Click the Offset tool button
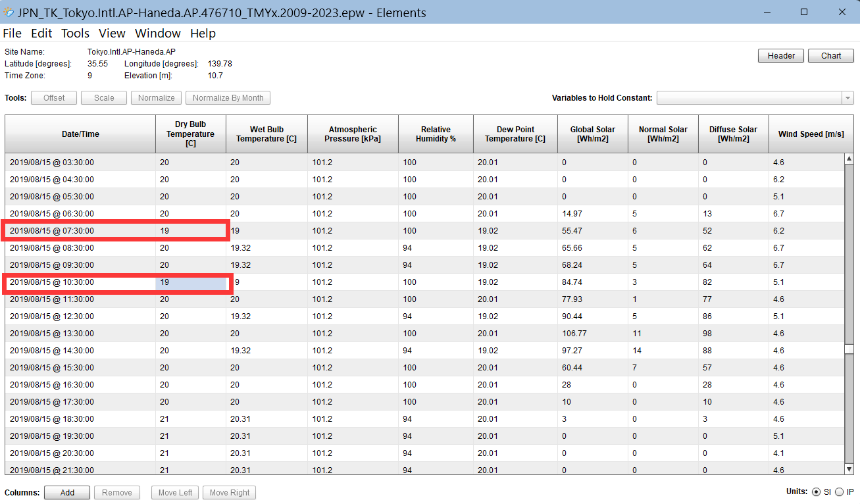This screenshot has height=504, width=860. [54, 98]
